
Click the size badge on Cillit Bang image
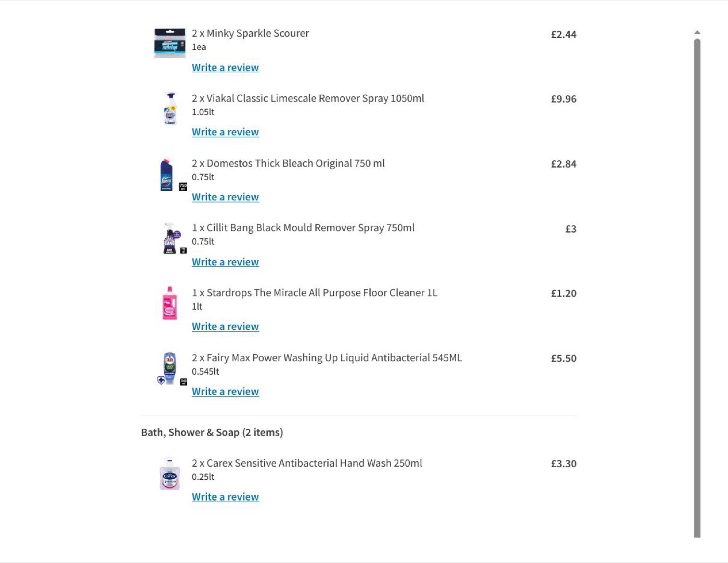click(183, 250)
